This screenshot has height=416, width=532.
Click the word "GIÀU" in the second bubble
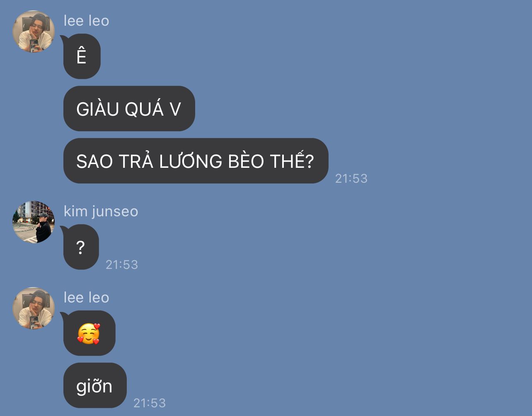click(98, 109)
